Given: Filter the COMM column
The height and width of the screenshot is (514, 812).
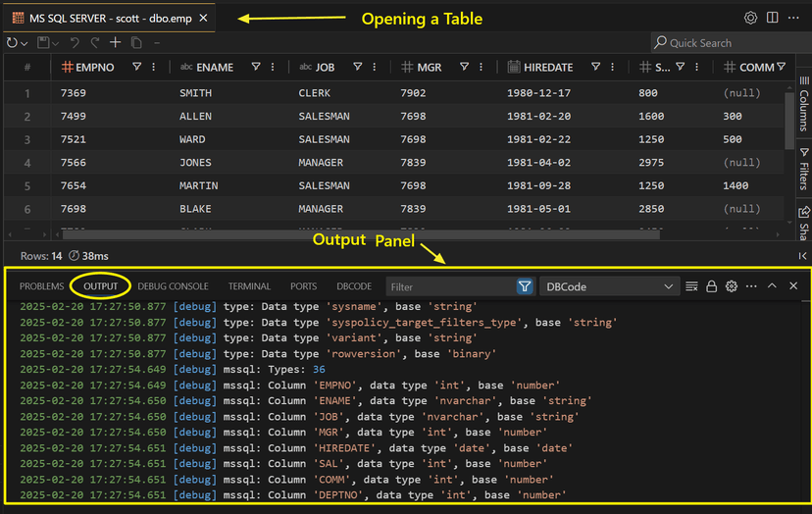Looking at the screenshot, I should click(x=782, y=67).
